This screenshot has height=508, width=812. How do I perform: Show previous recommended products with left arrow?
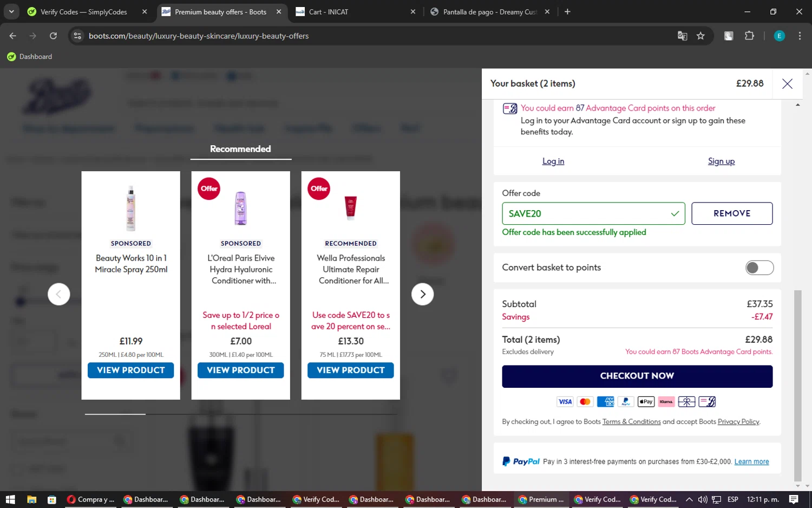tap(58, 294)
